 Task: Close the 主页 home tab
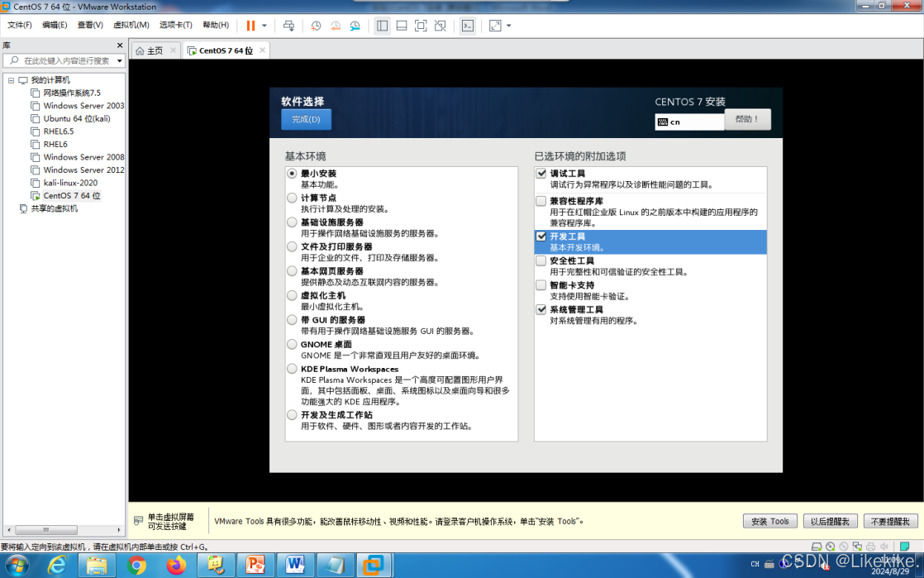coord(173,50)
